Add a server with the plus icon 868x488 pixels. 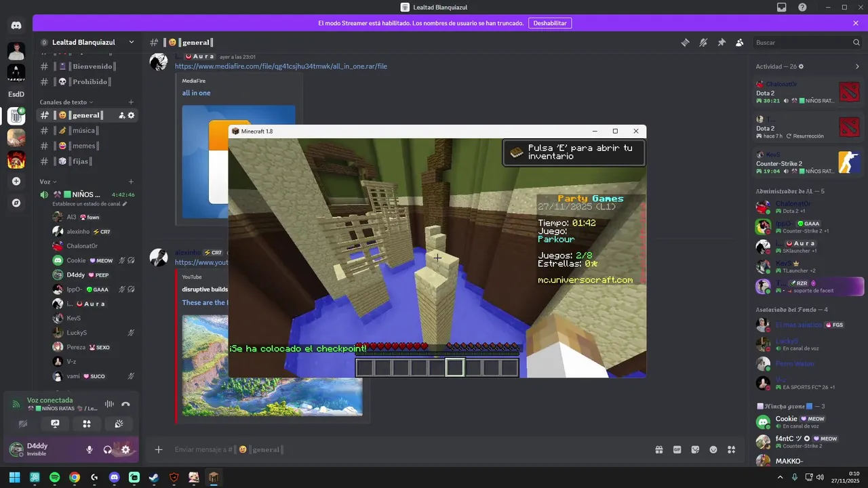point(16,181)
